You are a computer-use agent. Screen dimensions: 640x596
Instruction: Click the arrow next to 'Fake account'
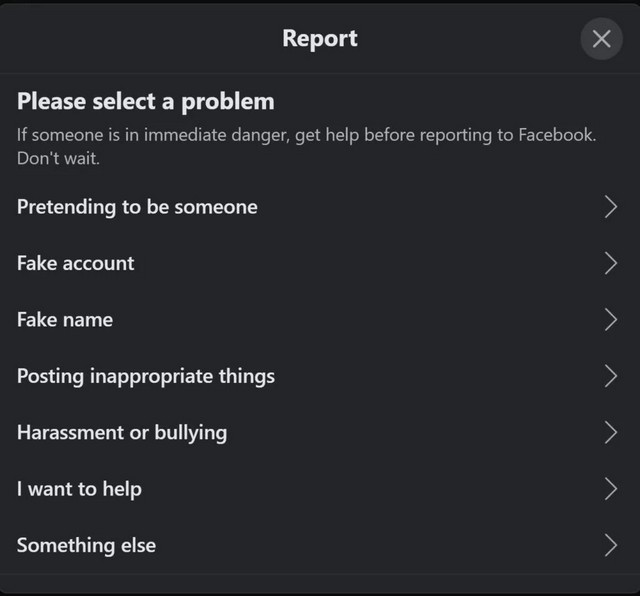tap(611, 263)
